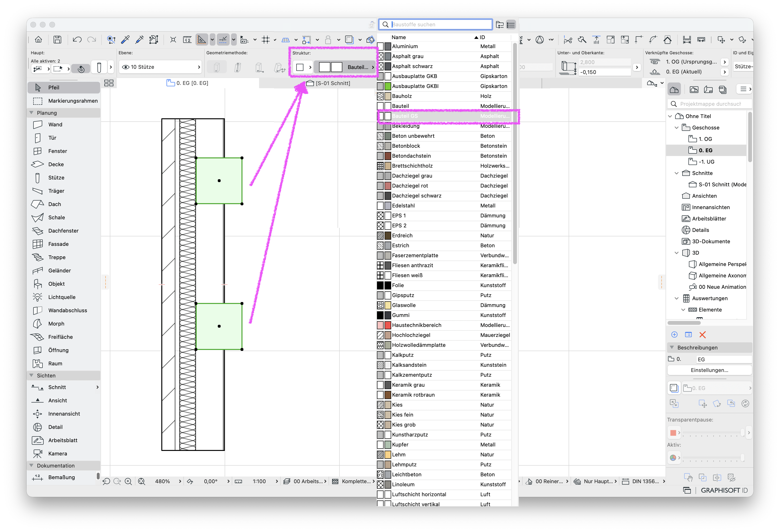
Task: Select the Raum tool
Action: pyautogui.click(x=64, y=364)
